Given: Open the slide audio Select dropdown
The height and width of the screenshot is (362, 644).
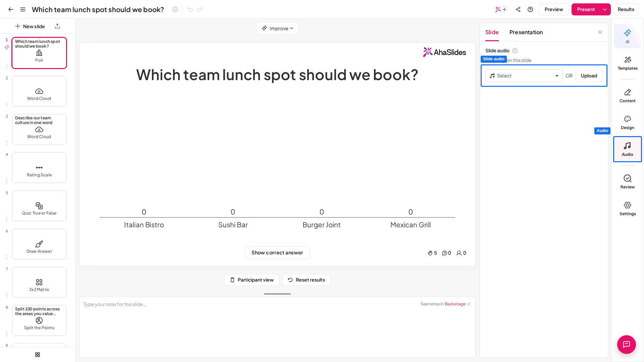Looking at the screenshot, I should point(524,76).
